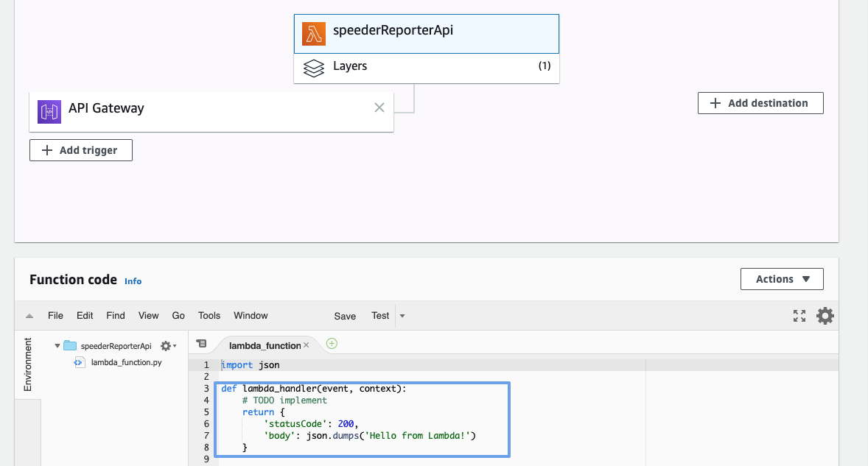
Task: Click the API Gateway trigger card
Action: 211,112
